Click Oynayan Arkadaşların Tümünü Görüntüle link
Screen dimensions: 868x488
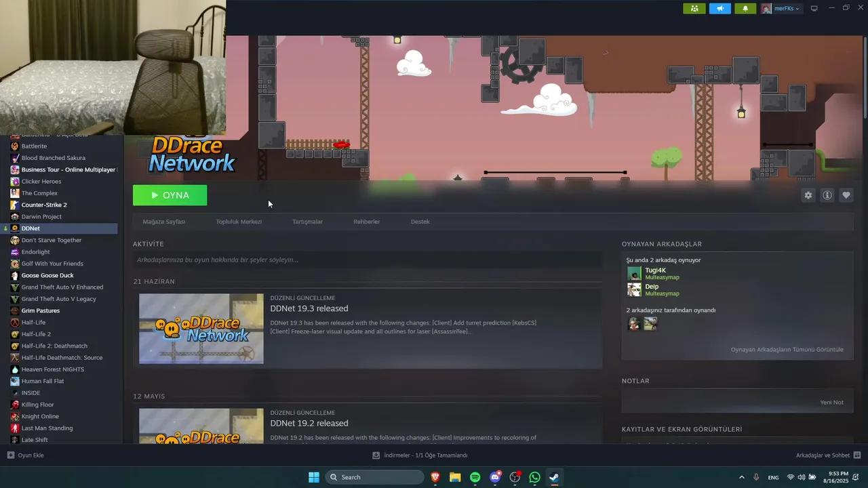coord(787,350)
